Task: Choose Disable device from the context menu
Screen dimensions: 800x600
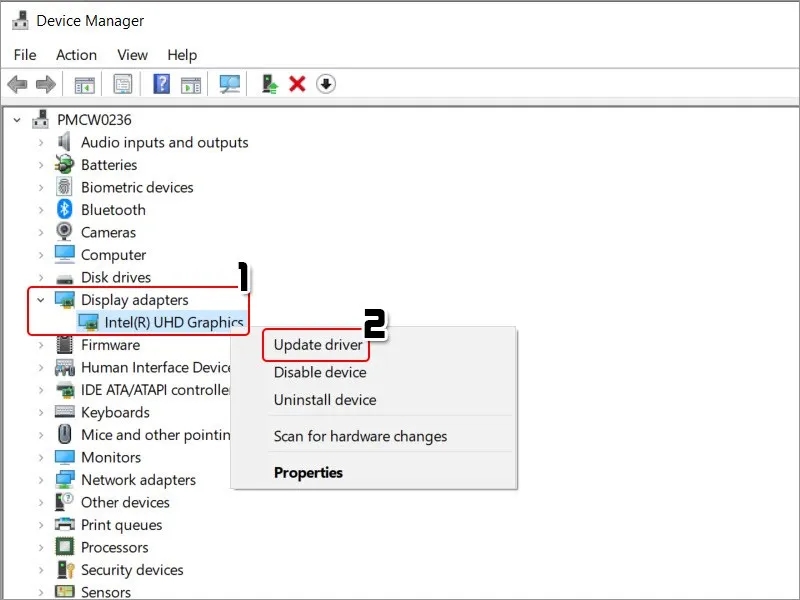Action: pos(320,372)
